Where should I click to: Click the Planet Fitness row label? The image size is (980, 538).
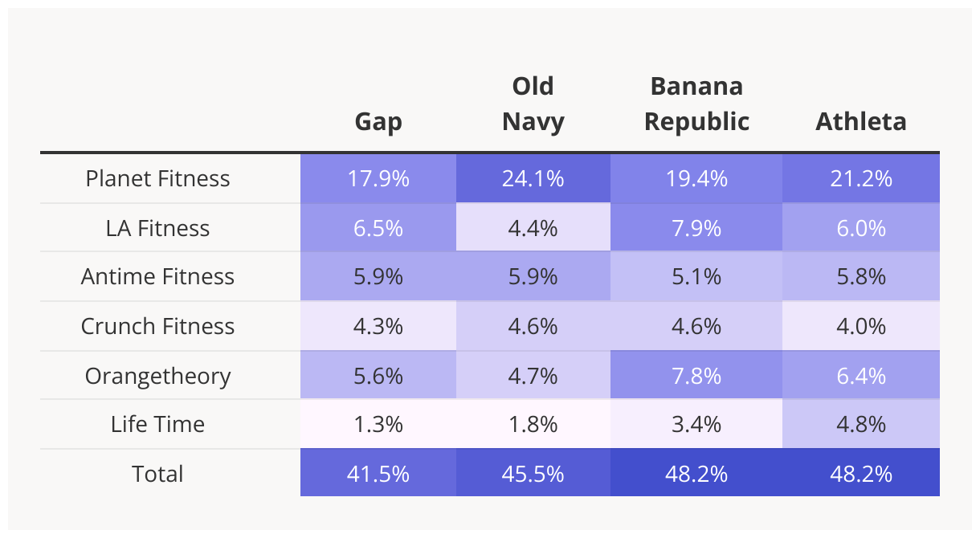coord(158,178)
